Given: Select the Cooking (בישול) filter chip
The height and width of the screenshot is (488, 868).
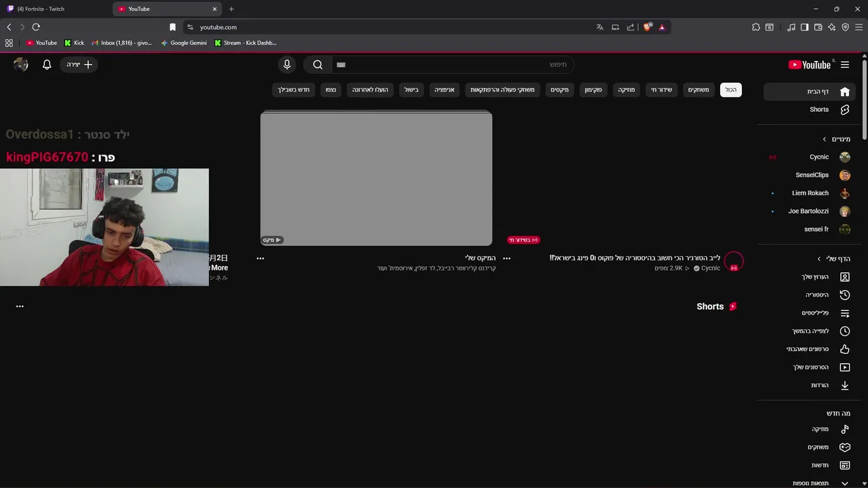Looking at the screenshot, I should click(412, 89).
